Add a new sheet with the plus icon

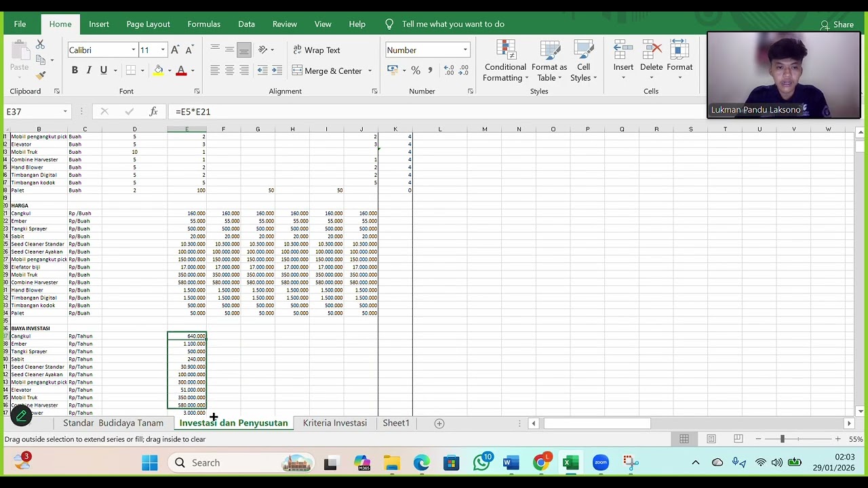[x=439, y=424]
